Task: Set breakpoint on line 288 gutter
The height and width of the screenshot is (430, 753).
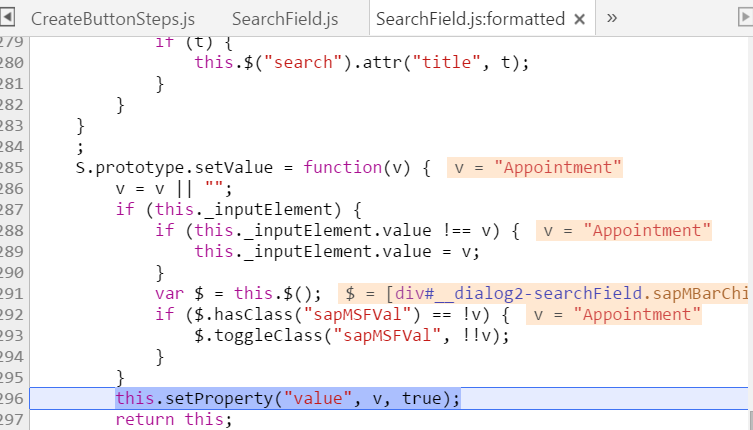Action: pyautogui.click(x=12, y=231)
